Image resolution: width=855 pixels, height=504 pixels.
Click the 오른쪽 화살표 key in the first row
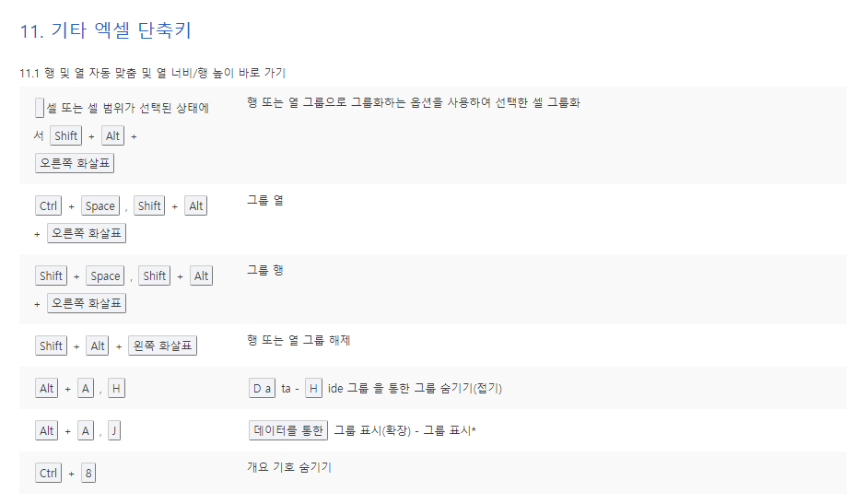coord(75,163)
